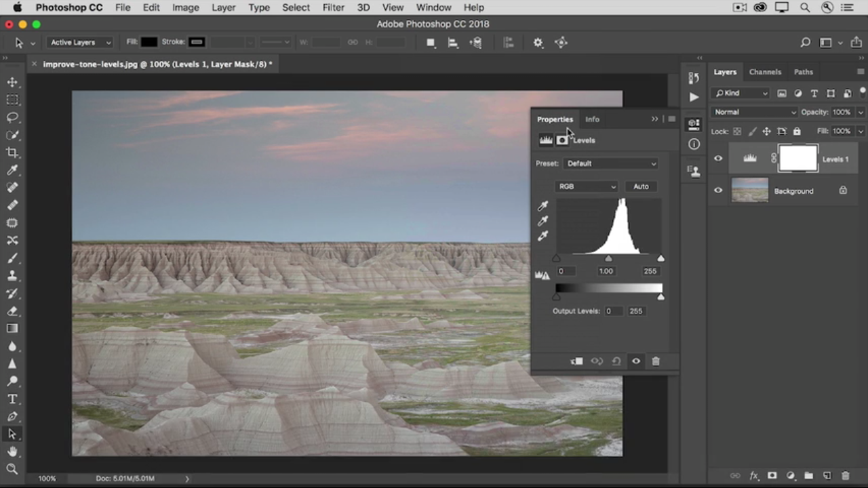868x488 pixels.
Task: Reset Levels adjustment to defaults
Action: [616, 361]
